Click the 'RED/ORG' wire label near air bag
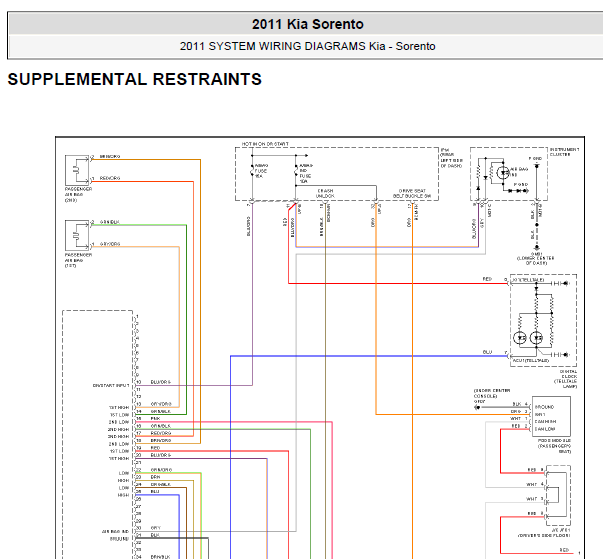The height and width of the screenshot is (559, 603). pyautogui.click(x=110, y=178)
